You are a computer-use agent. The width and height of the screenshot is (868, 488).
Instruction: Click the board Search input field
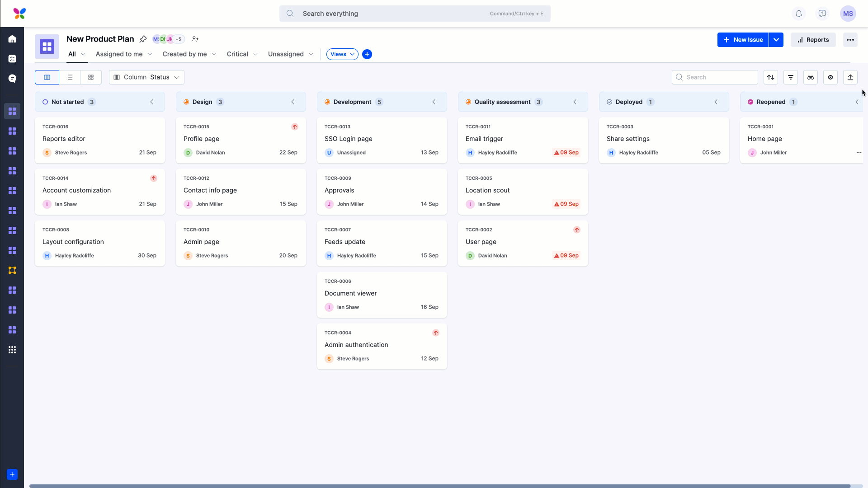(x=715, y=77)
